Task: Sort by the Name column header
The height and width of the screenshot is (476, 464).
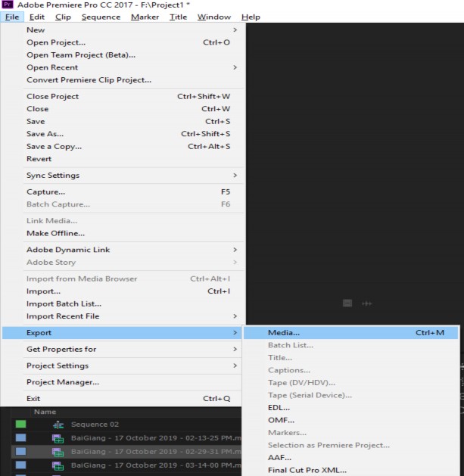Action: [45, 412]
